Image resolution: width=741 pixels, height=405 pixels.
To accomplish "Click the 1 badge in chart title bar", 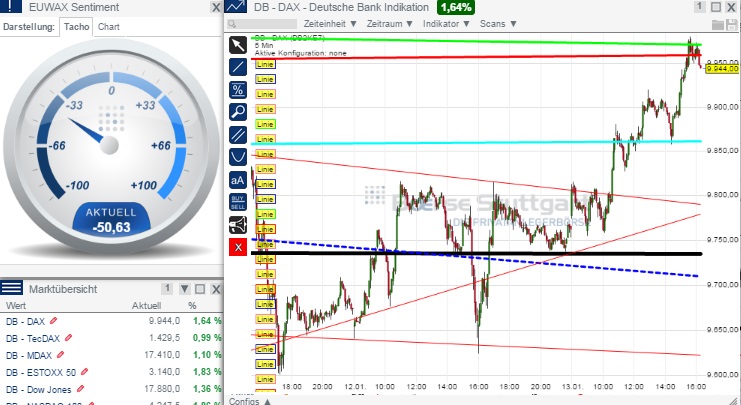I will [699, 7].
